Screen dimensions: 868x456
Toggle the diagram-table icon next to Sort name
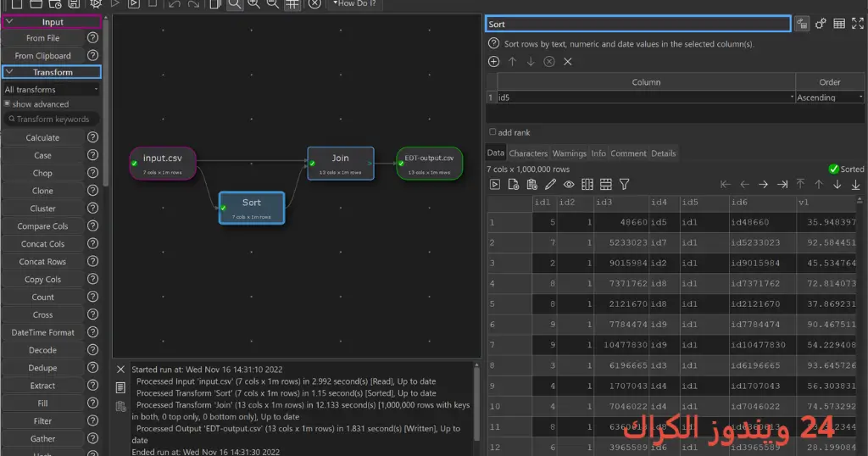[x=802, y=23]
